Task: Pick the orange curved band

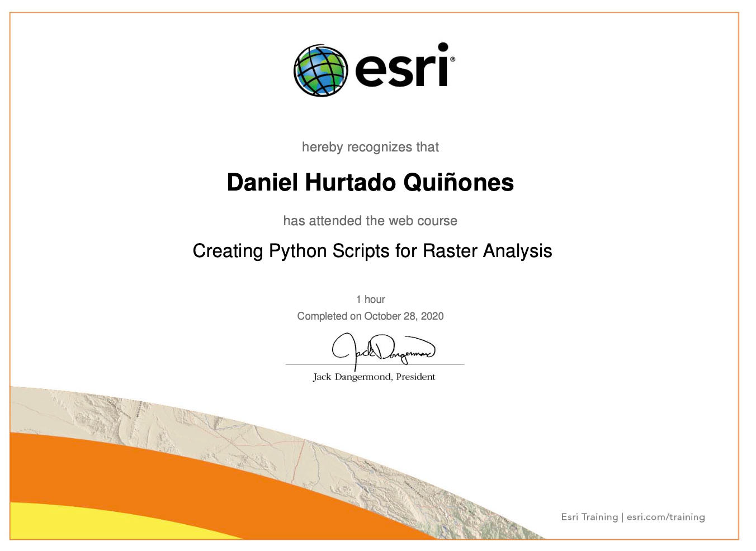Action: (168, 475)
